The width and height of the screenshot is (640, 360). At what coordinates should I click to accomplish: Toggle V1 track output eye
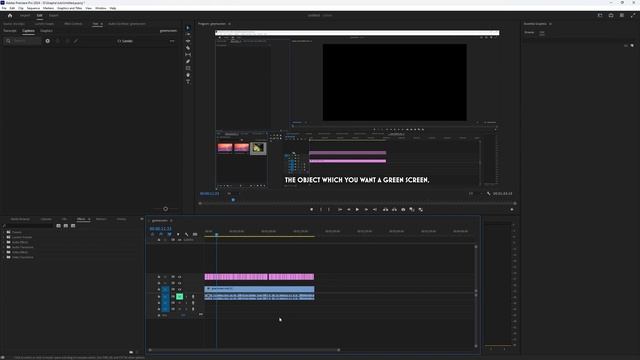(180, 289)
